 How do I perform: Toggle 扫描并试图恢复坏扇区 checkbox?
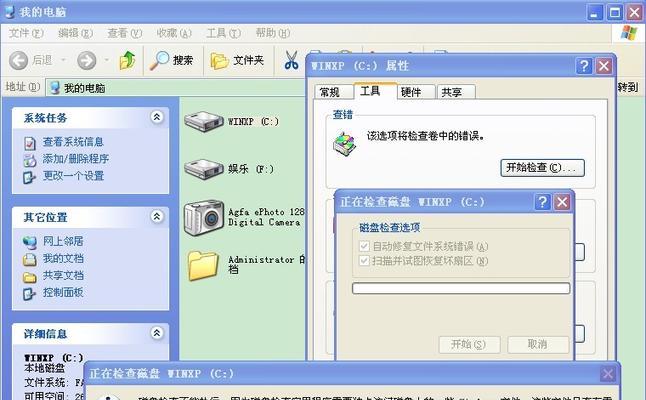[364, 261]
